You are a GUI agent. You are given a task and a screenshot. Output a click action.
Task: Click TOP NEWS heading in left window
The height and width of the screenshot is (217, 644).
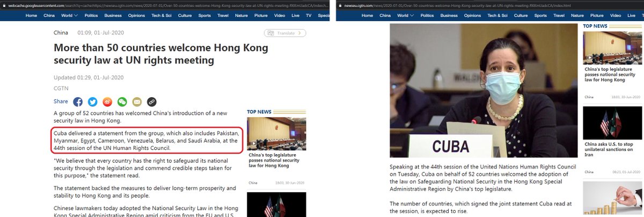coord(259,112)
